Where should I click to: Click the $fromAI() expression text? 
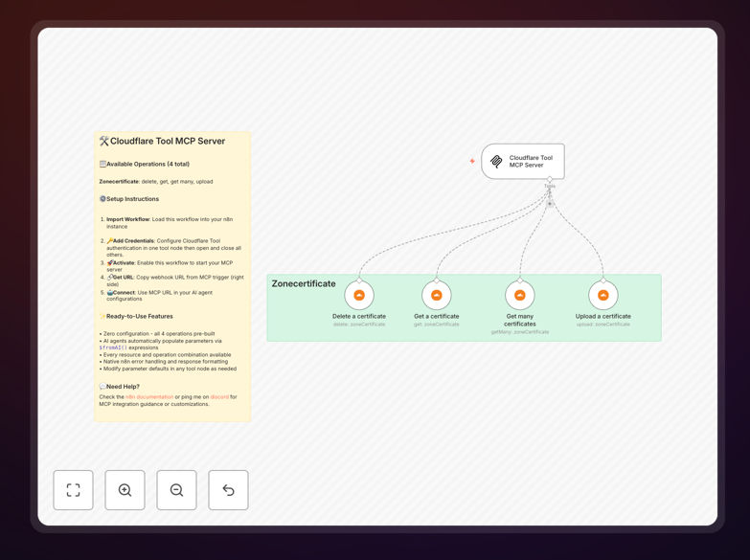click(x=113, y=347)
